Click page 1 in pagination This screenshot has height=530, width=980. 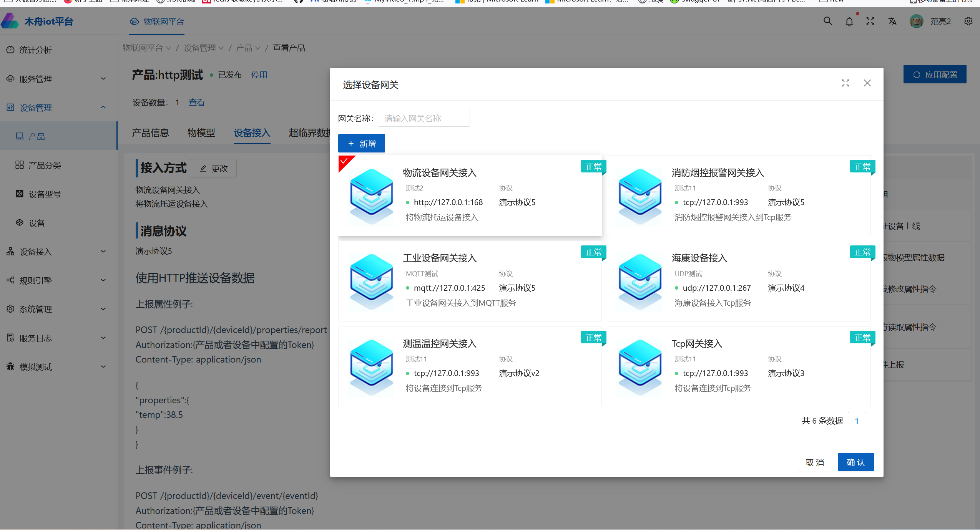(857, 421)
